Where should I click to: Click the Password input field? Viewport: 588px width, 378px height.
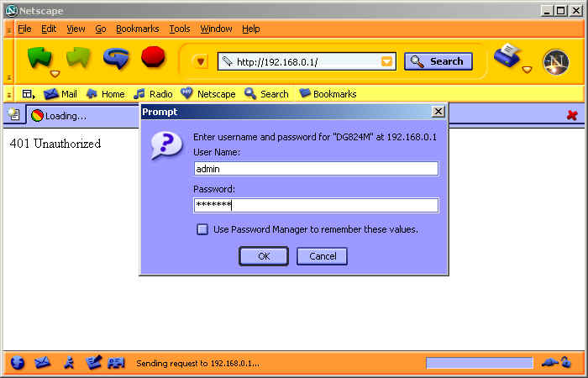point(316,205)
